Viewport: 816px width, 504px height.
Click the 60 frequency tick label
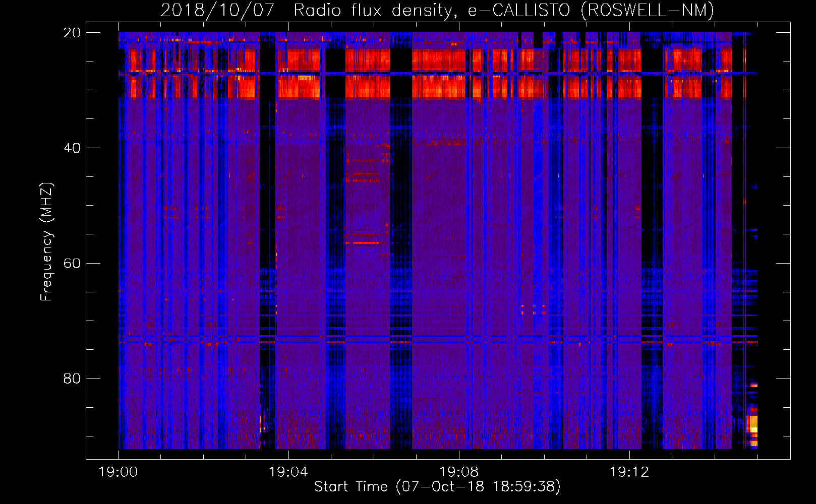(x=72, y=264)
